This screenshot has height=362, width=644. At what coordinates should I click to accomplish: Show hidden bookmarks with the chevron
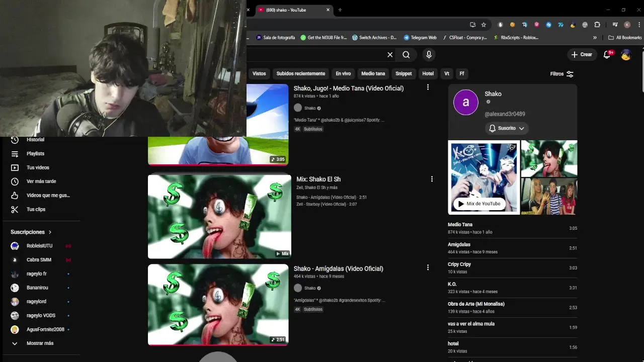pos(595,38)
